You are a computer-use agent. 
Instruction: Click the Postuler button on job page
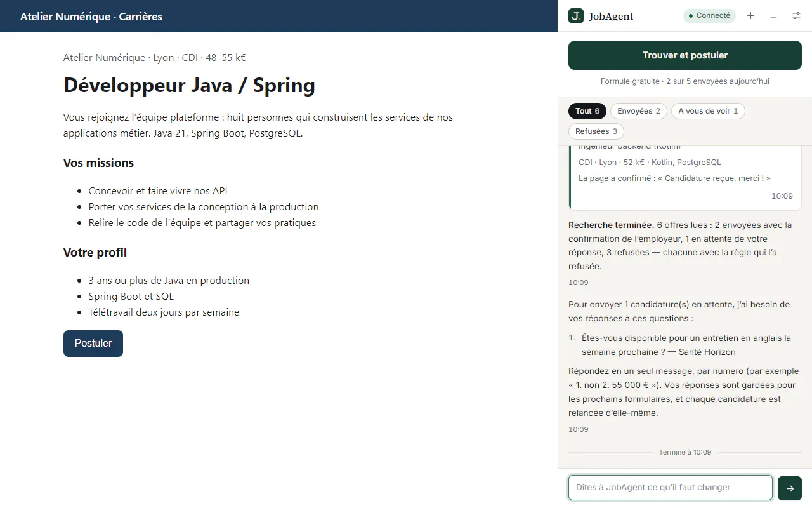93,343
